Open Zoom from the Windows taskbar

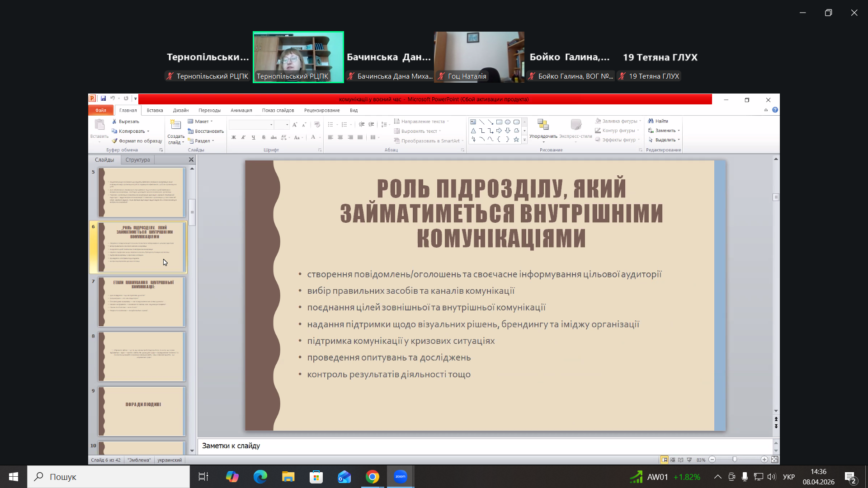coord(401,477)
